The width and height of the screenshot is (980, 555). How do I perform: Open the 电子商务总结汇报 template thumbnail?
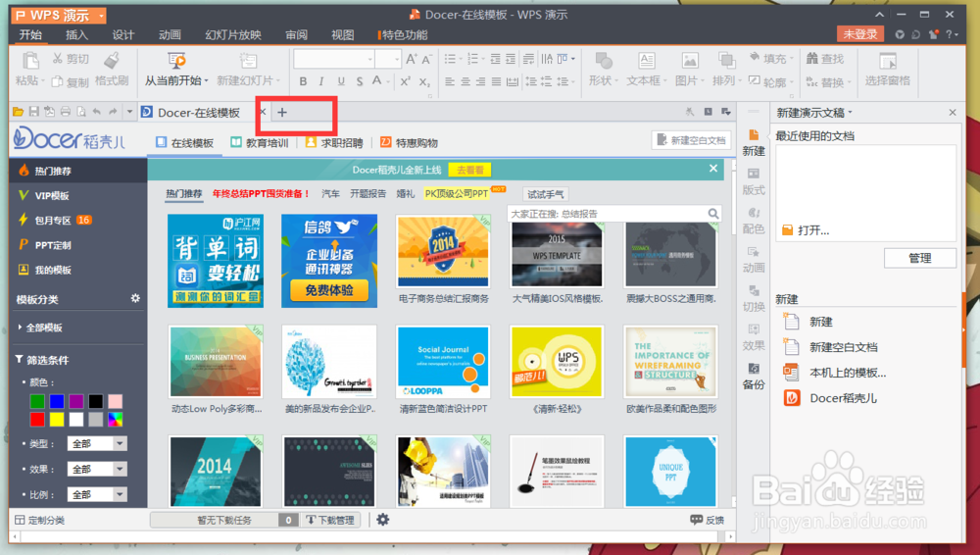click(443, 252)
